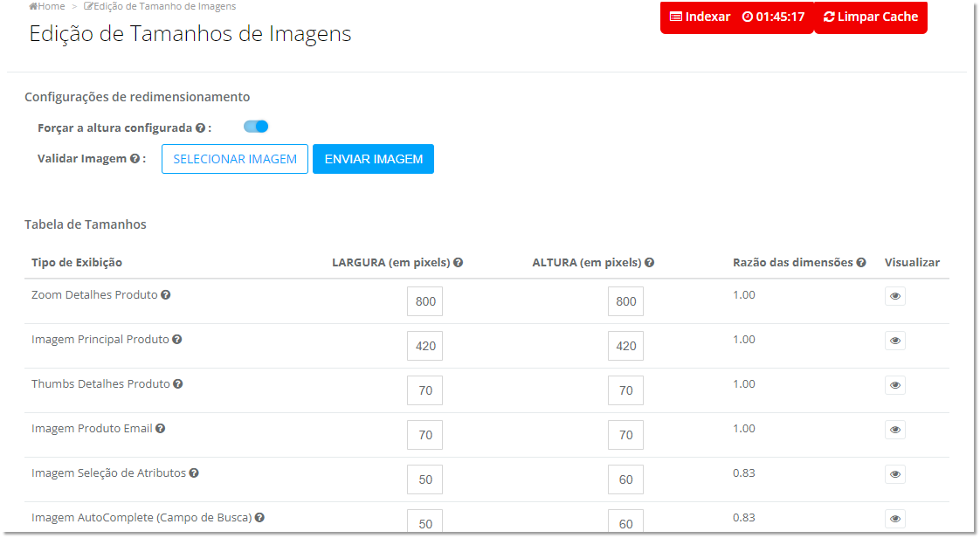Edit width field of Imagem AutoComplete row
The height and width of the screenshot is (538, 980).
pyautogui.click(x=425, y=521)
